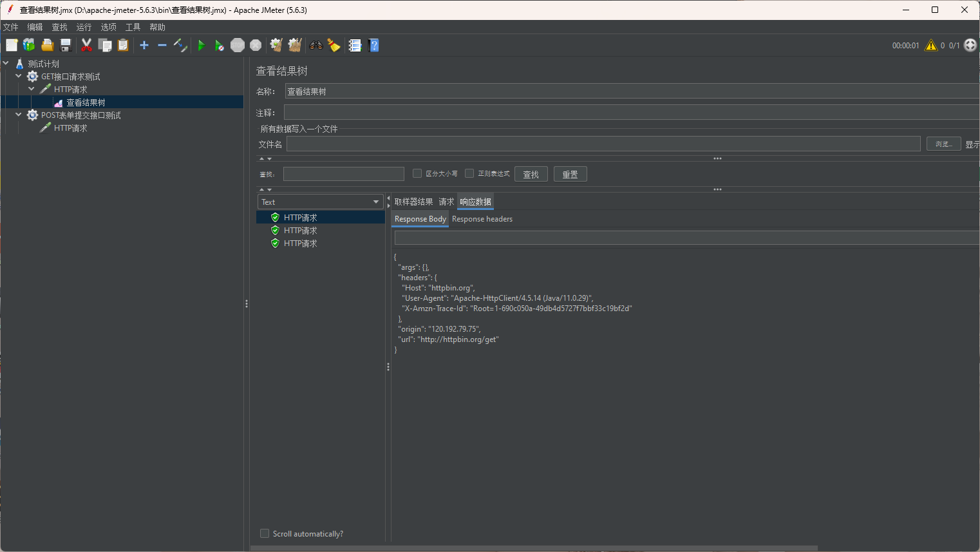
Task: Open the 文件 menu
Action: 11,27
